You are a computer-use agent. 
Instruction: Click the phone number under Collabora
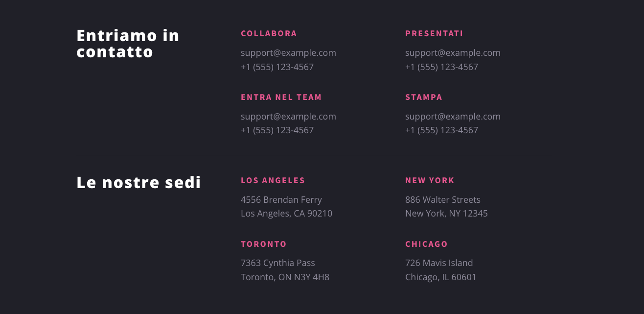[x=277, y=67]
